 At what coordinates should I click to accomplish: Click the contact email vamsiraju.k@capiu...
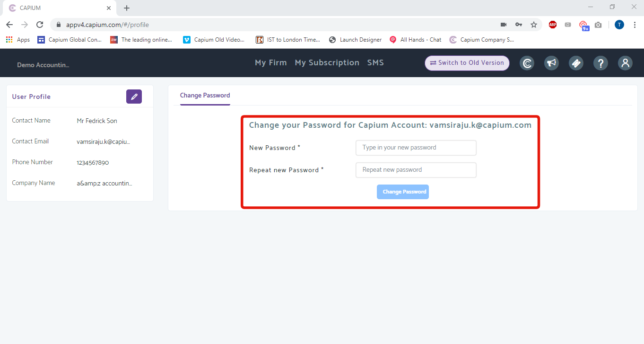tap(103, 141)
